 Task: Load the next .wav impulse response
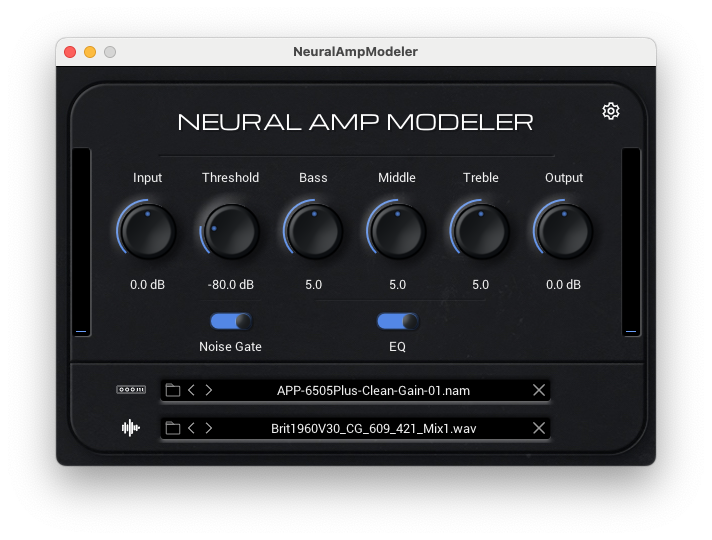pyautogui.click(x=208, y=428)
